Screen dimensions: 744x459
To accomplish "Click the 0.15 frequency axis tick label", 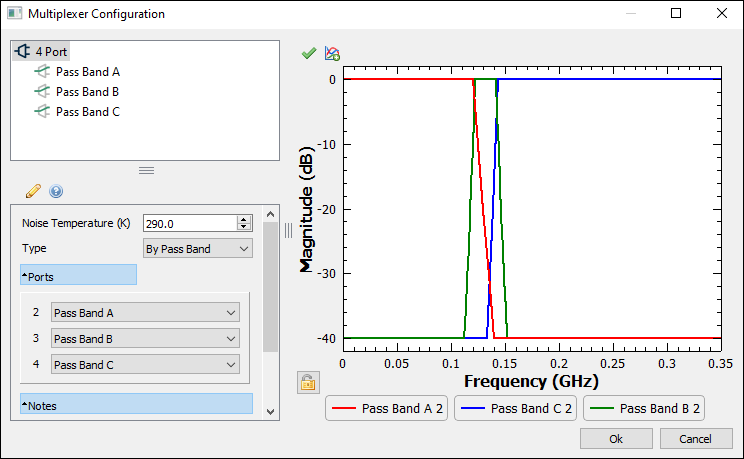I will (x=504, y=364).
